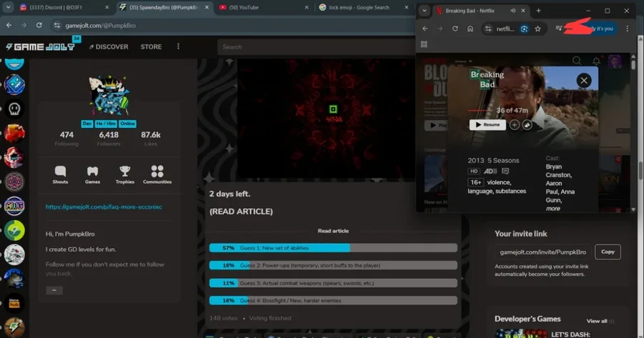Click the red post media image
Image resolution: width=644 pixels, height=338 pixels.
pos(326,119)
